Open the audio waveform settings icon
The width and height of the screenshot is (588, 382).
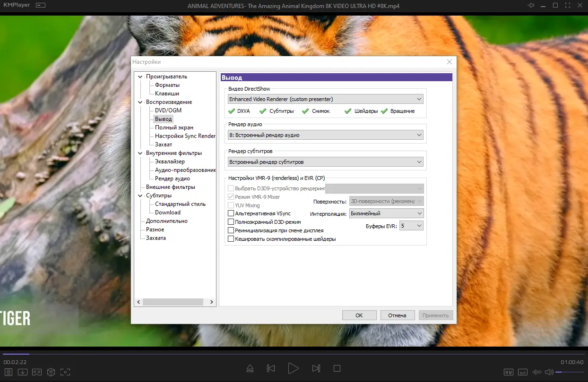pos(536,372)
